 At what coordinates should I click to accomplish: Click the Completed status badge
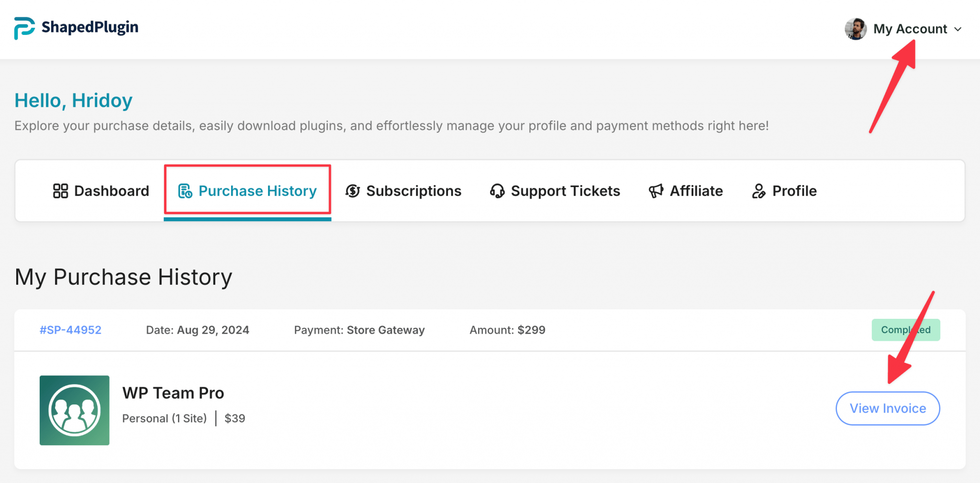(x=905, y=330)
